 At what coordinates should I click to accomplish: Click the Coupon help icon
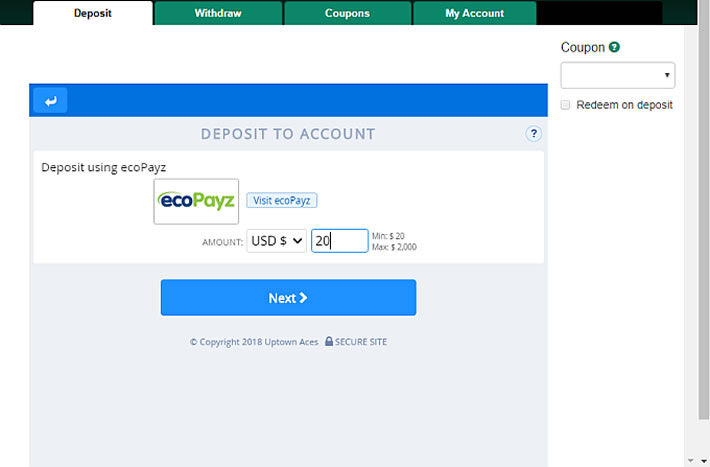click(614, 47)
